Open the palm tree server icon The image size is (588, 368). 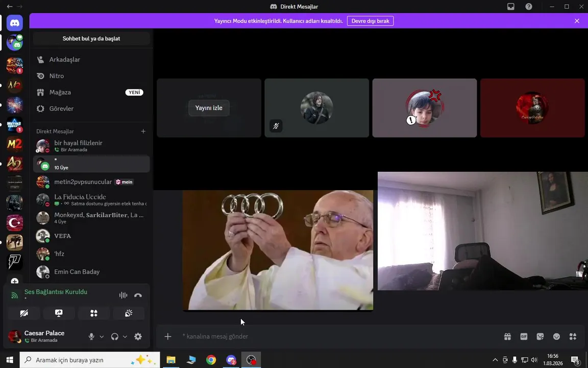click(x=15, y=242)
